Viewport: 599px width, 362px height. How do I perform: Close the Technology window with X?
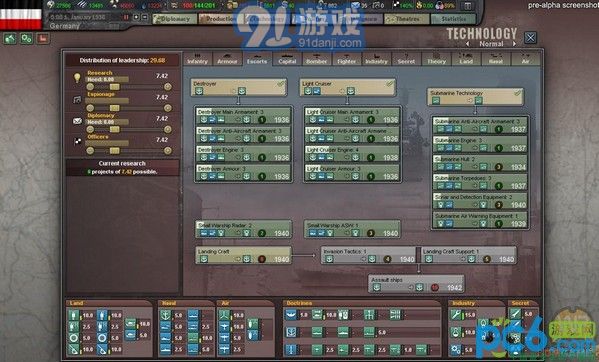530,37
